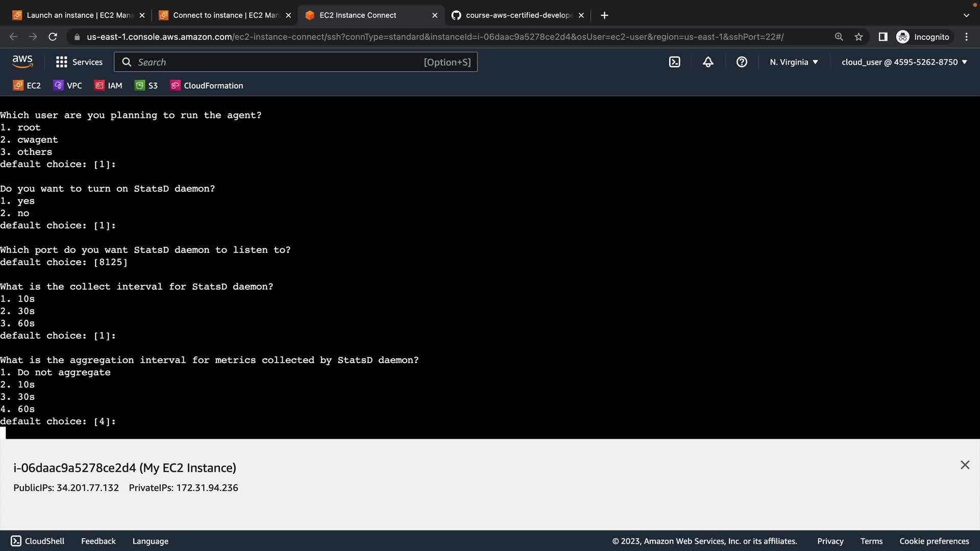Image resolution: width=980 pixels, height=551 pixels.
Task: Open the S3 shortcut in favorites bar
Action: (x=146, y=86)
